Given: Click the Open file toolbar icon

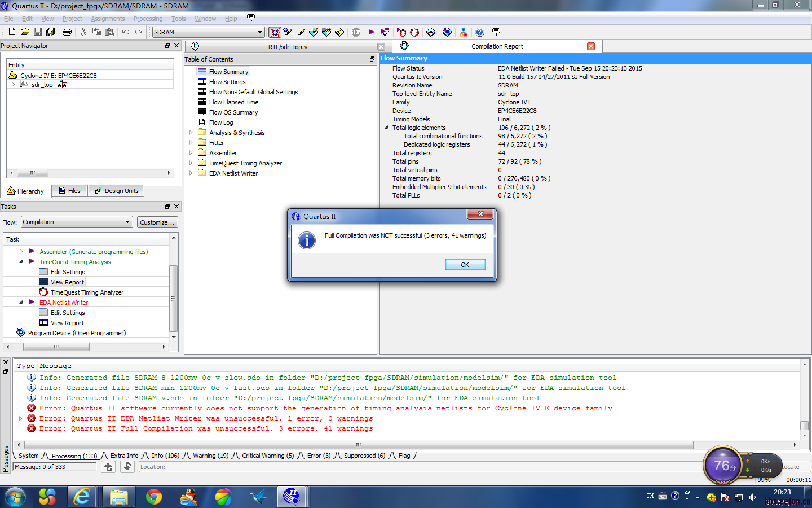Looking at the screenshot, I should point(25,32).
